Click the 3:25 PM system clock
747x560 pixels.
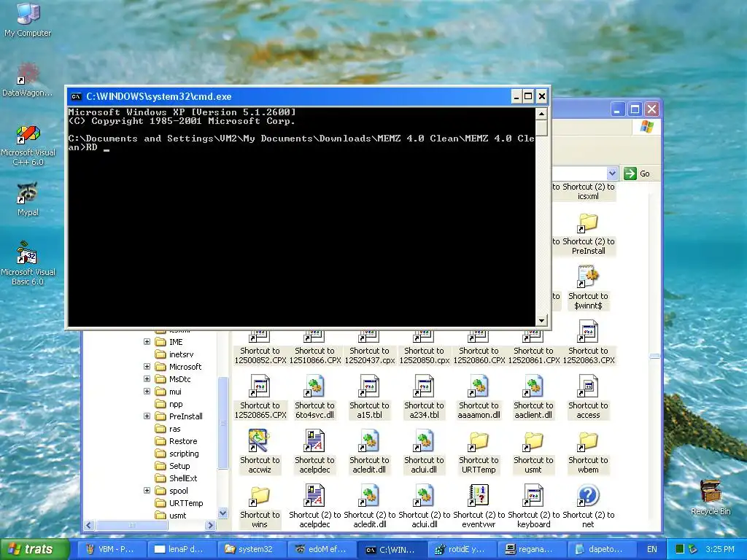coord(720,549)
